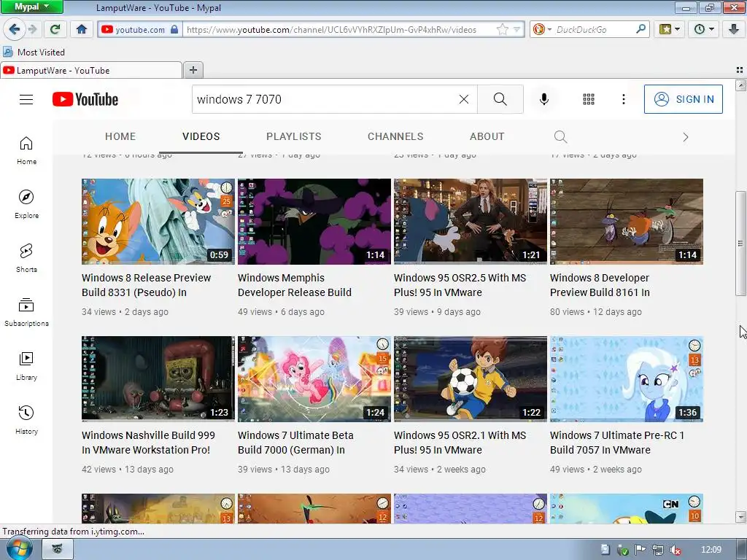747x560 pixels.
Task: Click the YouTube logo
Action: tap(85, 99)
